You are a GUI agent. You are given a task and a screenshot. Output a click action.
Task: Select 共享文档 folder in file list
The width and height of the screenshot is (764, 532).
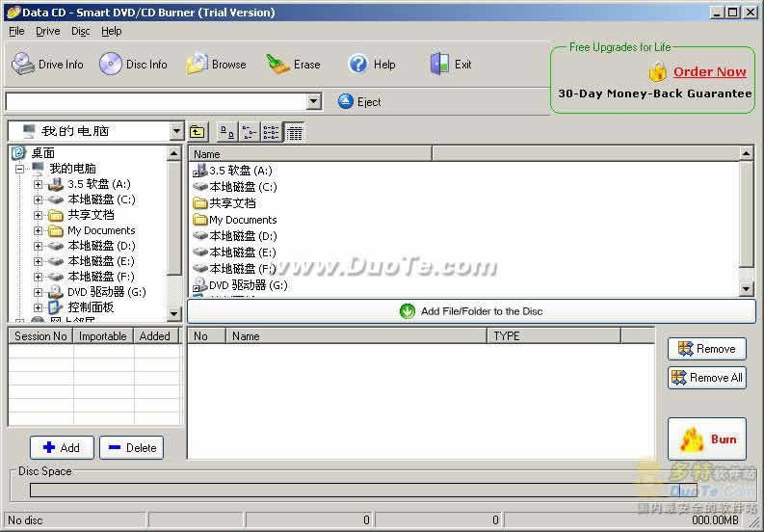(224, 202)
